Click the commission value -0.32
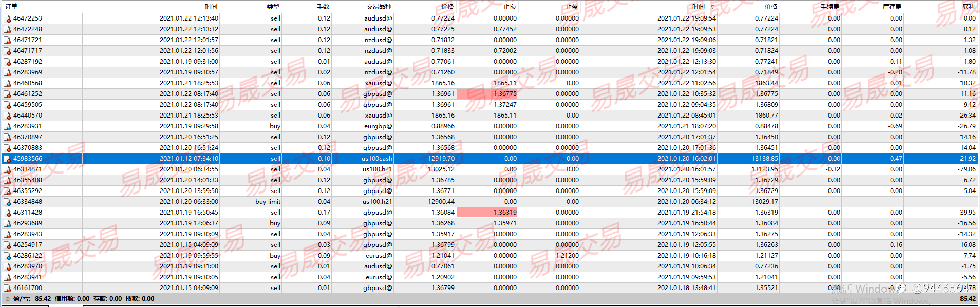Image resolution: width=980 pixels, height=307 pixels. [x=833, y=169]
